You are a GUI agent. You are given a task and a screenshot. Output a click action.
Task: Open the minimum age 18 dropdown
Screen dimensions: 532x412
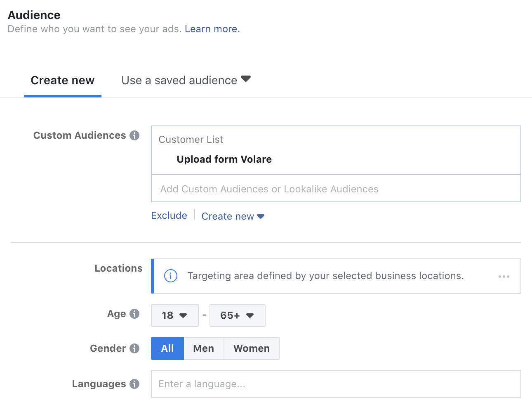(175, 315)
